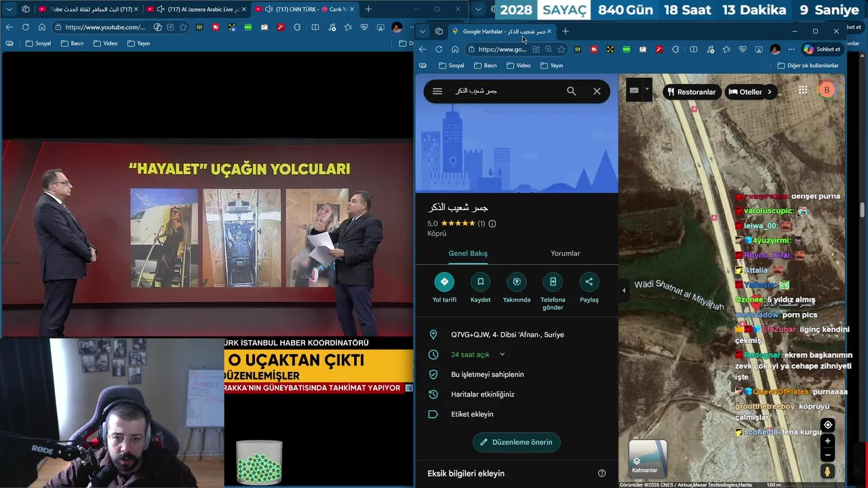
Task: Toggle split screen icon in Maps window
Action: 693,49
